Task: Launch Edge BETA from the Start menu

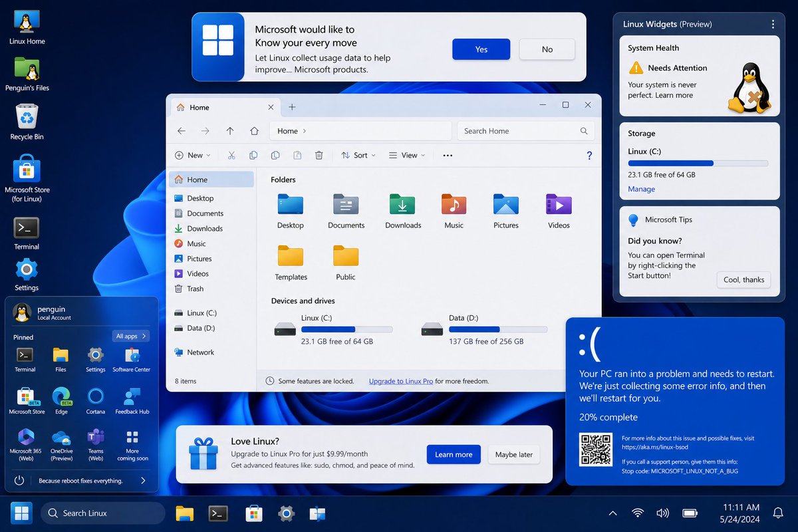Action: coord(61,401)
